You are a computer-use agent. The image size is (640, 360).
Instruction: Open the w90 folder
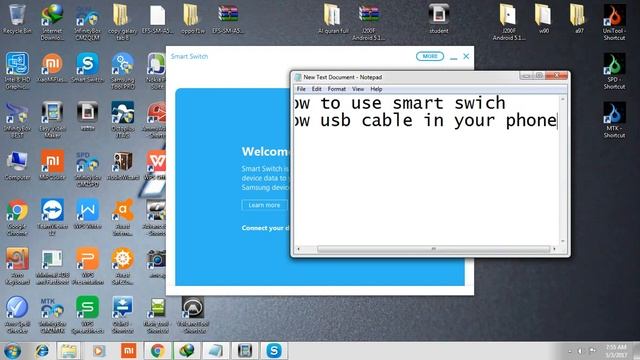[543, 18]
